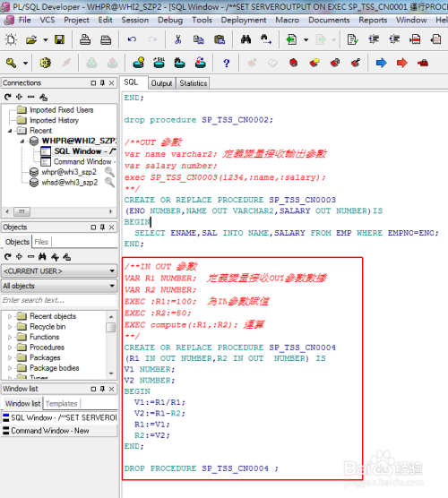
Task: Save the file with floppy disk icon
Action: click(x=59, y=39)
